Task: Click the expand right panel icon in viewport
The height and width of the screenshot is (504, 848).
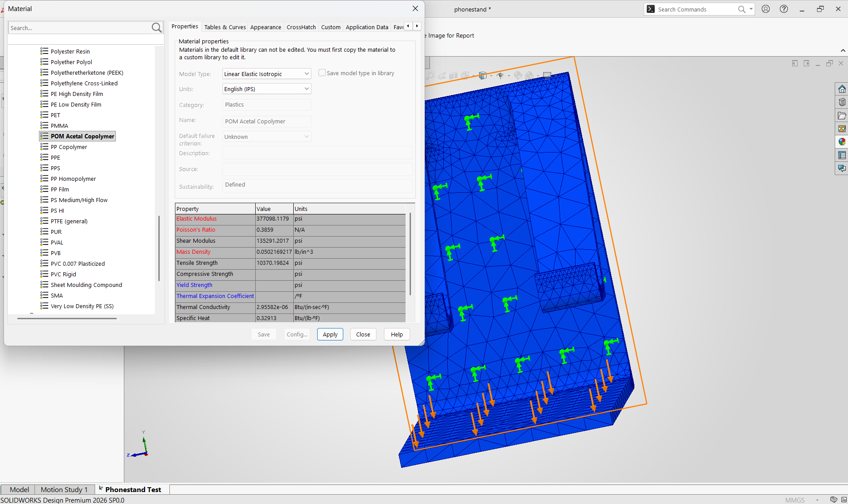Action: coord(806,63)
